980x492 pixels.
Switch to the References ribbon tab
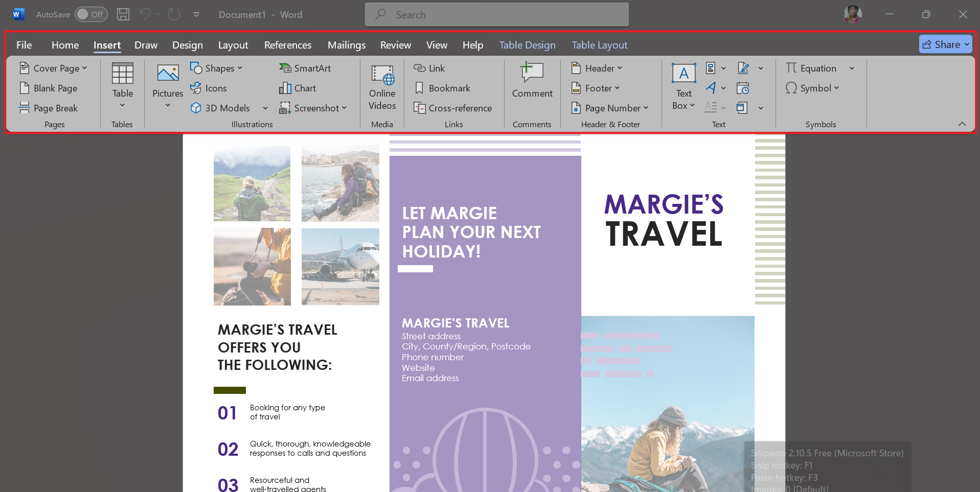click(x=287, y=45)
